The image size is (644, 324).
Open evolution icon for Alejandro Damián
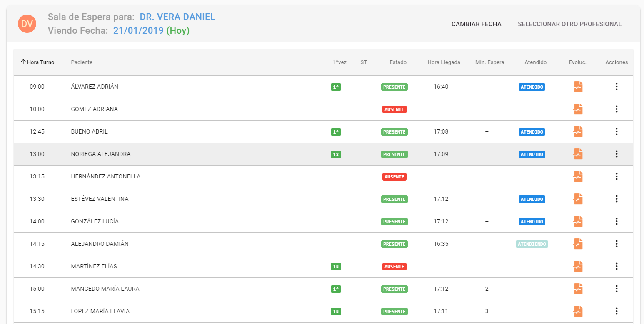[x=577, y=244]
